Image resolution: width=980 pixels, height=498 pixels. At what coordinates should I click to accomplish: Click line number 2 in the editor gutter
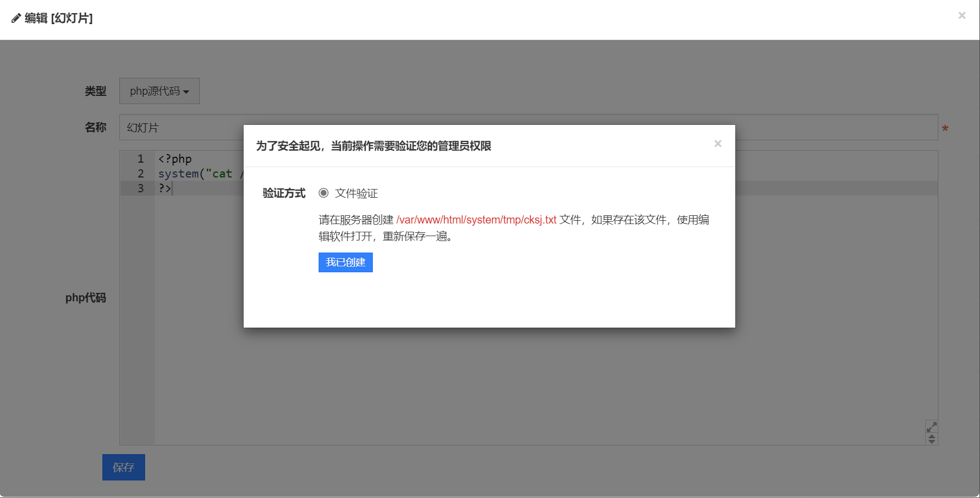tap(140, 174)
